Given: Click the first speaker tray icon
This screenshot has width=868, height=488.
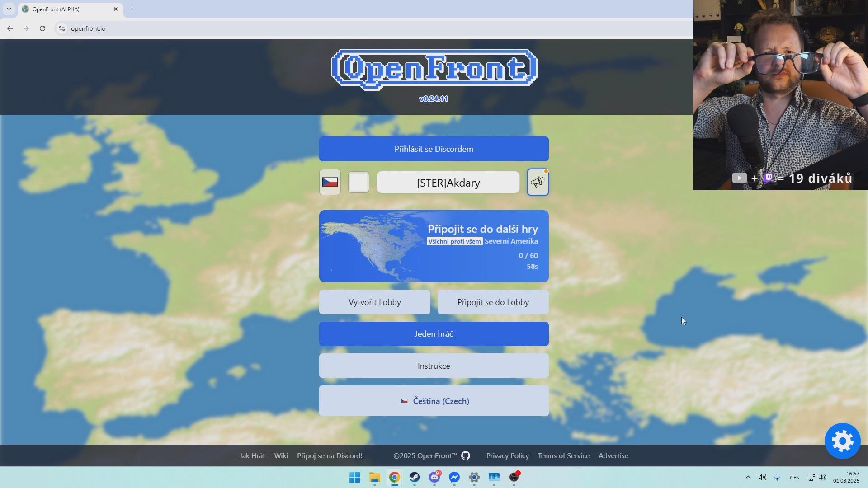Looking at the screenshot, I should (x=762, y=477).
